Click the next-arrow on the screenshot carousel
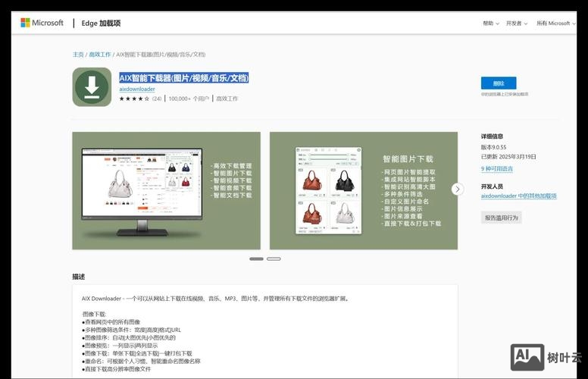Viewport: 588px width, 379px height. point(458,189)
